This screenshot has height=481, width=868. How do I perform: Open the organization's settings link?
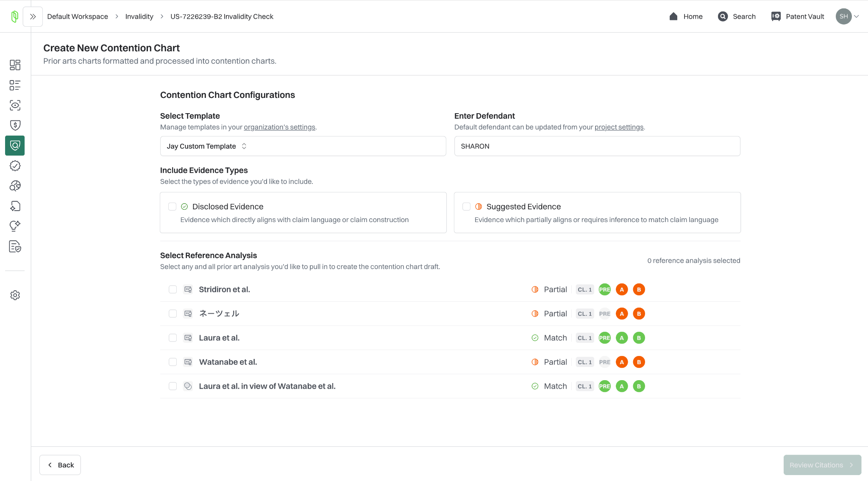click(279, 127)
